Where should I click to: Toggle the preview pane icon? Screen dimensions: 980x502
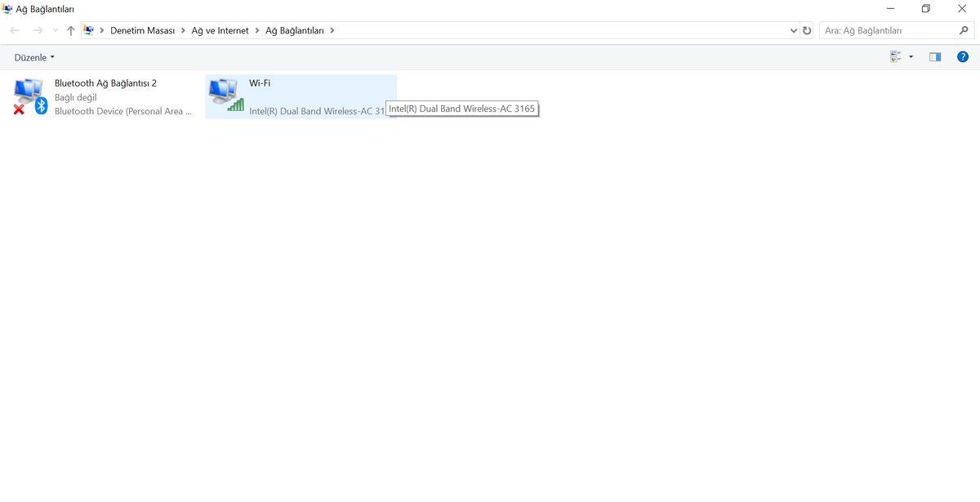[935, 57]
